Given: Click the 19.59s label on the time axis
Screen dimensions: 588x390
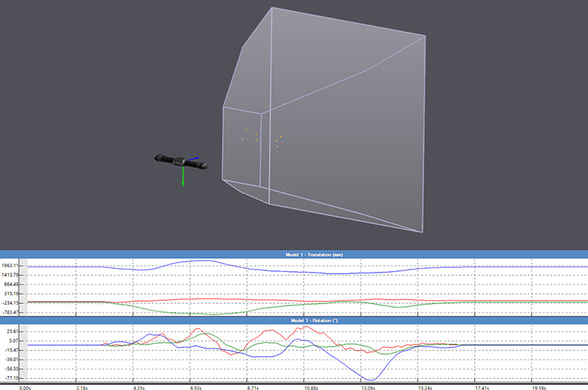Looking at the screenshot, I should click(x=537, y=386).
